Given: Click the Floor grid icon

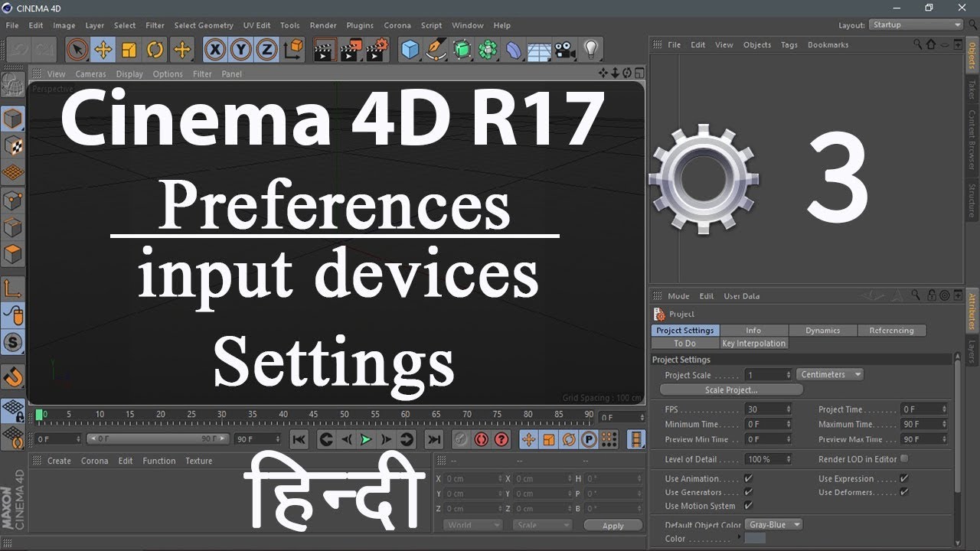Looking at the screenshot, I should [x=539, y=50].
